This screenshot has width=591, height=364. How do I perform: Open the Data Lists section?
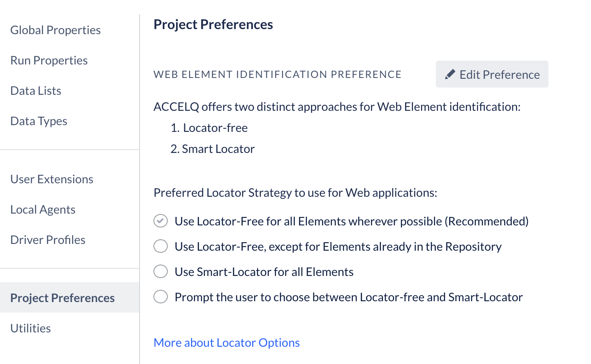coord(36,91)
